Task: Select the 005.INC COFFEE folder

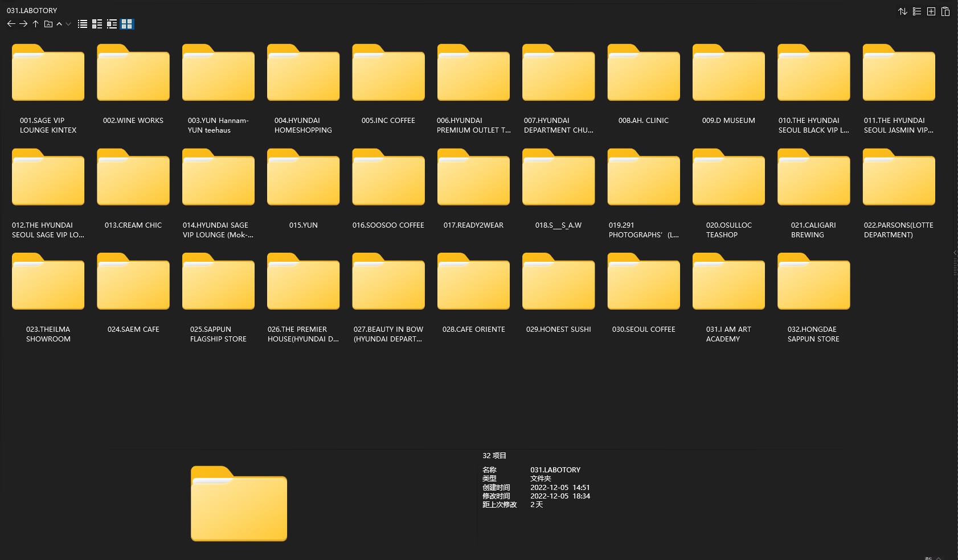Action: click(388, 73)
